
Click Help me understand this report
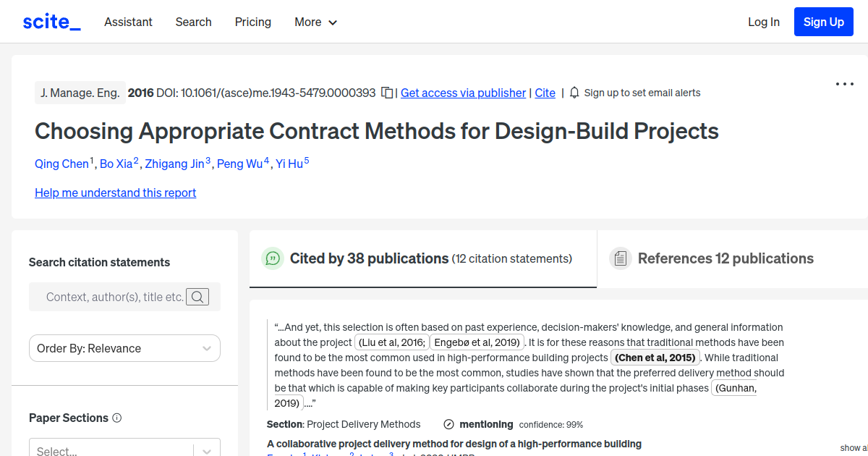(115, 193)
